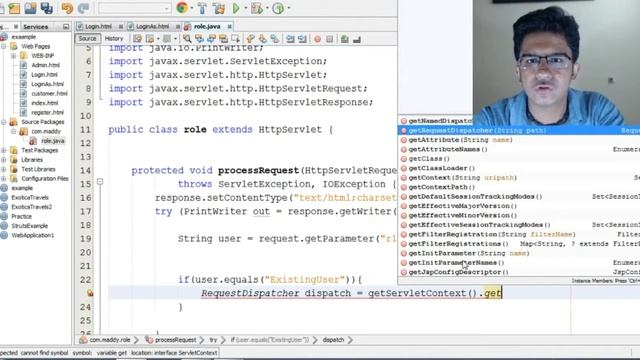Comment out the current line
The height and width of the screenshot is (360, 640).
point(344,39)
